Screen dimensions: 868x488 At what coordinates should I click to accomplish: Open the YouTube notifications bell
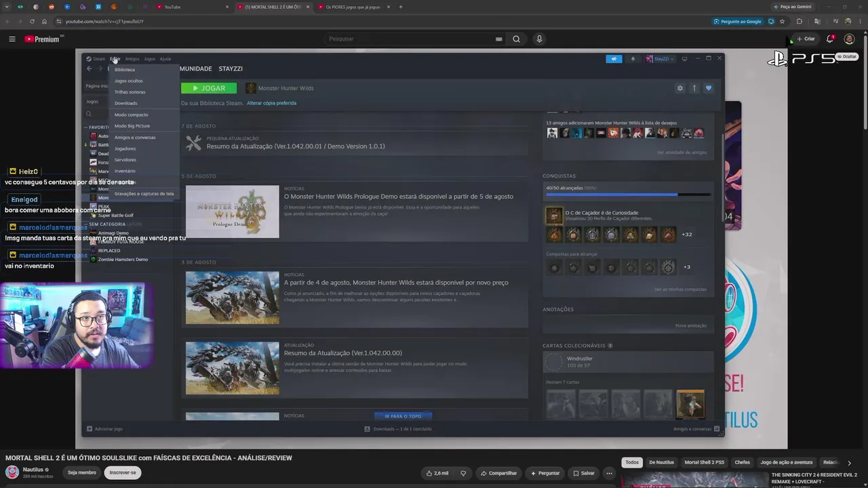(830, 39)
